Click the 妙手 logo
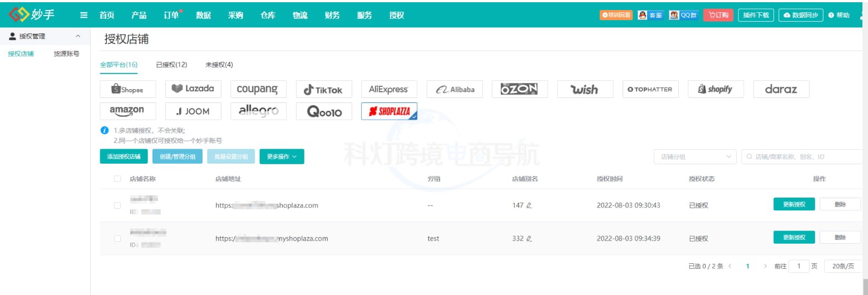Screen dimensions: 868x295 coord(32,14)
